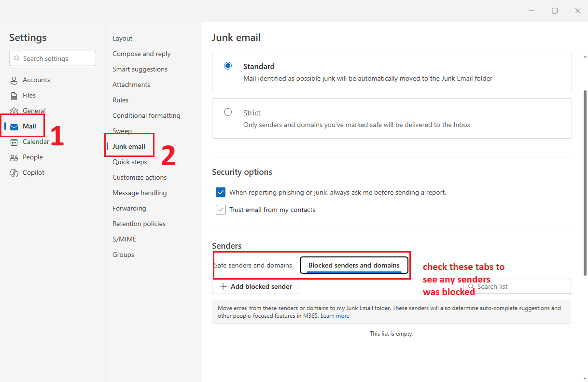
Task: Click the search icon in Search list
Action: click(x=471, y=286)
